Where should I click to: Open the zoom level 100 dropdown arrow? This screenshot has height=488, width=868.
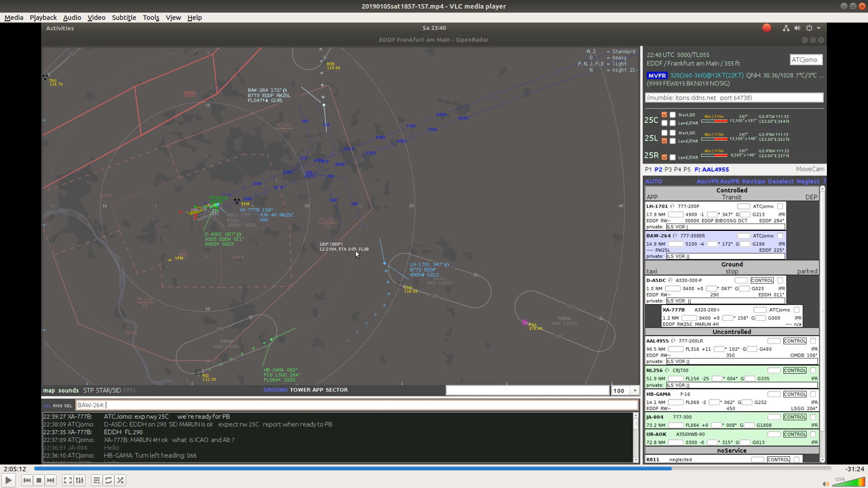pyautogui.click(x=635, y=391)
